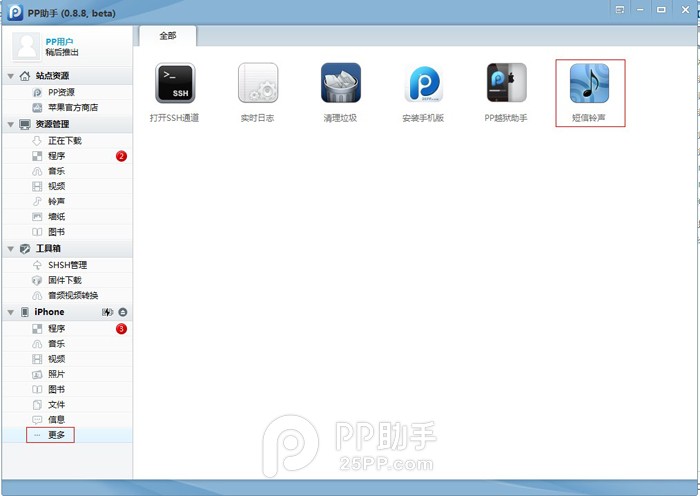This screenshot has width=700, height=496.
Task: Open the clean junk (清理垃圾) trash icon
Action: pyautogui.click(x=341, y=83)
